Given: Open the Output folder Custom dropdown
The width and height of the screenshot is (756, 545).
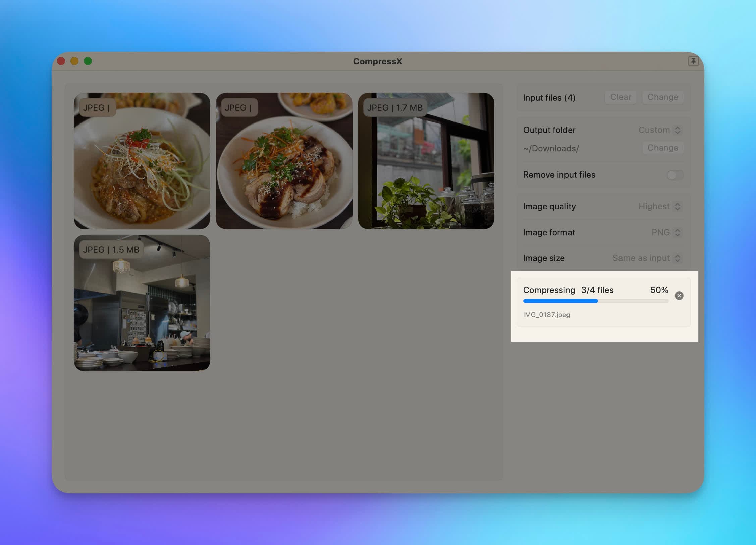Looking at the screenshot, I should click(660, 130).
